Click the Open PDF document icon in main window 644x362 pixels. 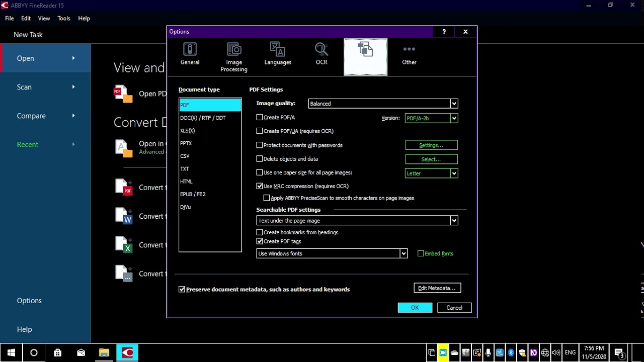[123, 94]
